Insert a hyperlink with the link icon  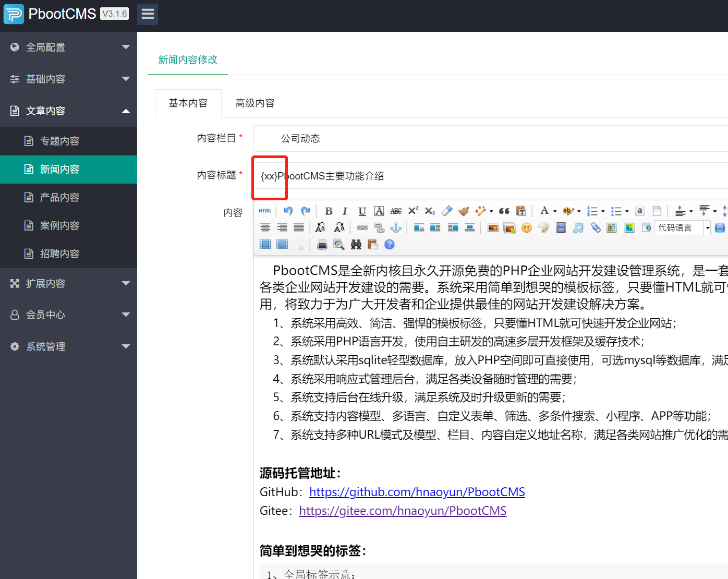pyautogui.click(x=362, y=228)
